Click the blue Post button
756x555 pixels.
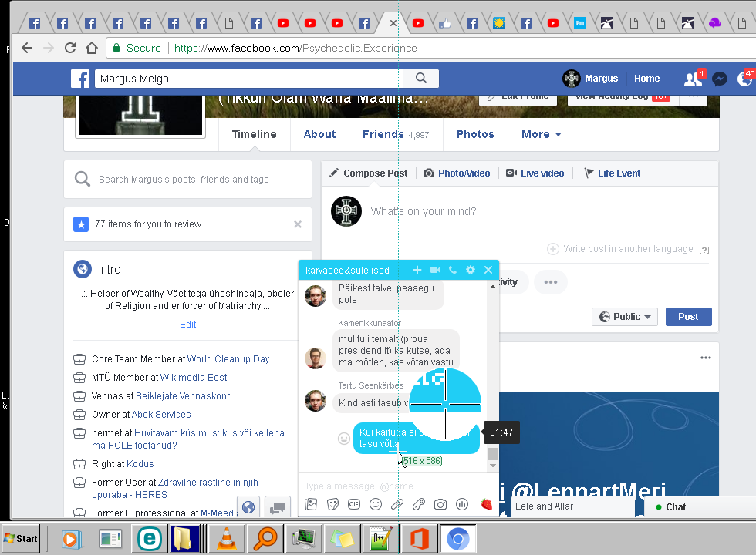click(688, 317)
